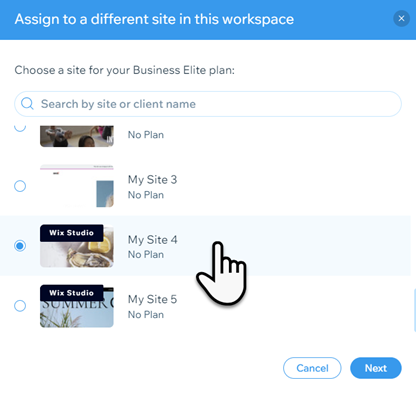The image size is (416, 400).
Task: Select the partially visible top site radio
Action: tap(20, 127)
